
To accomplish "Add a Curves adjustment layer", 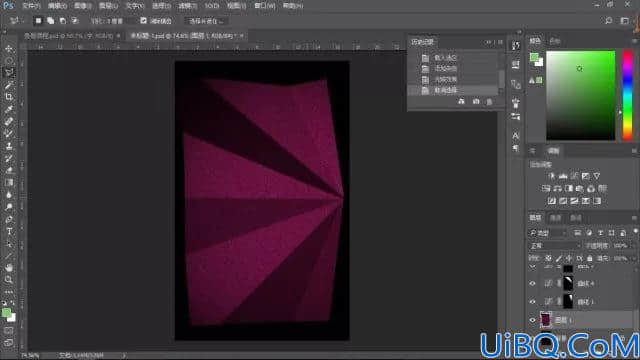I will (574, 176).
